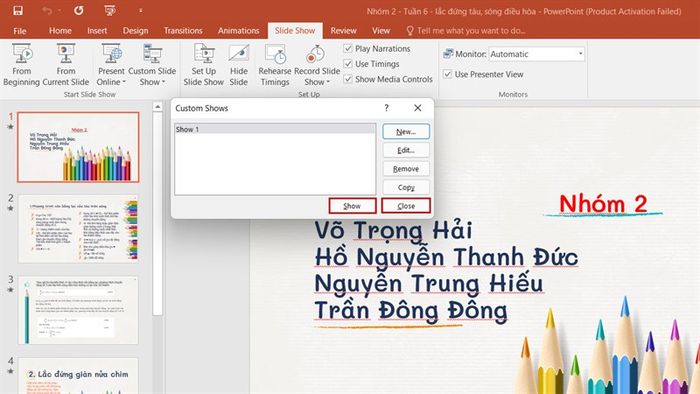
Task: Click the Show button in the dialog
Action: 352,206
